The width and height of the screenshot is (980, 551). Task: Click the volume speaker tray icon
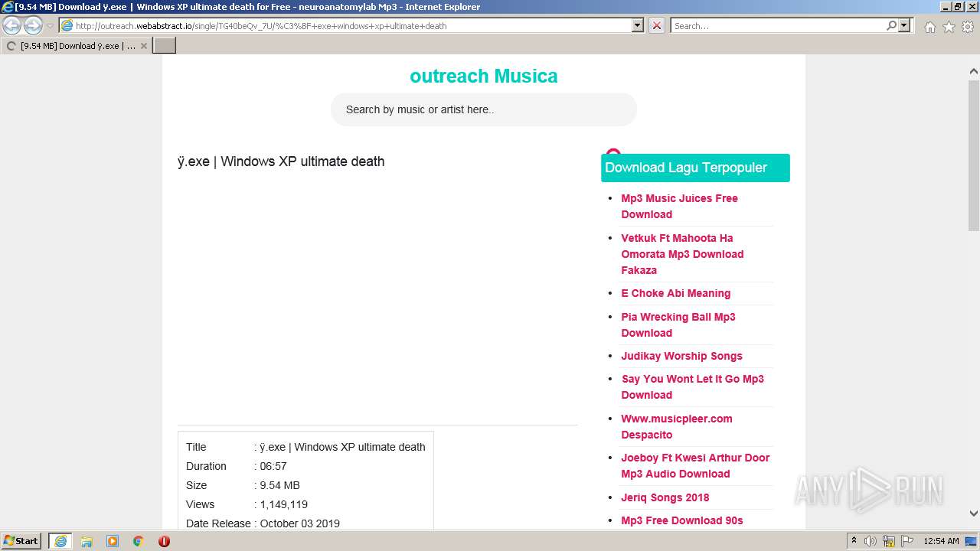coord(871,541)
